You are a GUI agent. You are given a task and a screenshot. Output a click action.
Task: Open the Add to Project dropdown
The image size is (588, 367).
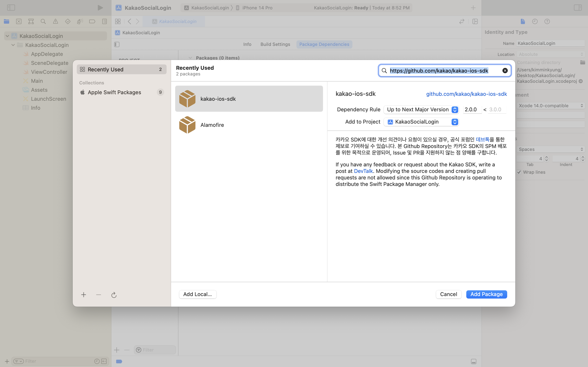pos(421,122)
